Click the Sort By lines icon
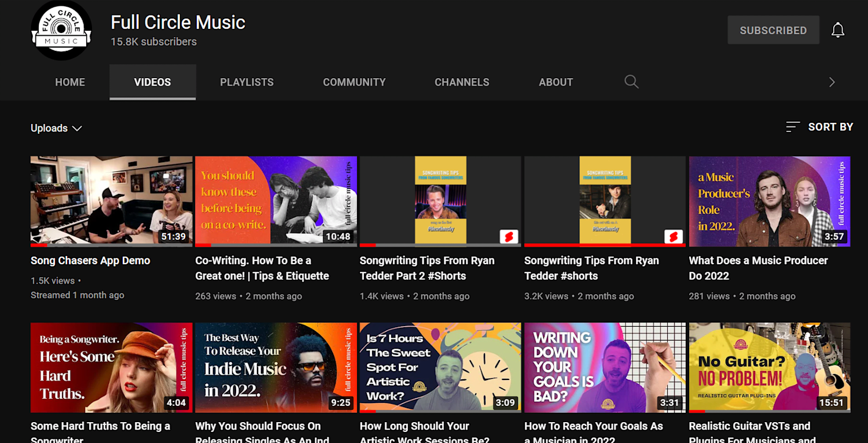The width and height of the screenshot is (868, 443). coord(793,127)
